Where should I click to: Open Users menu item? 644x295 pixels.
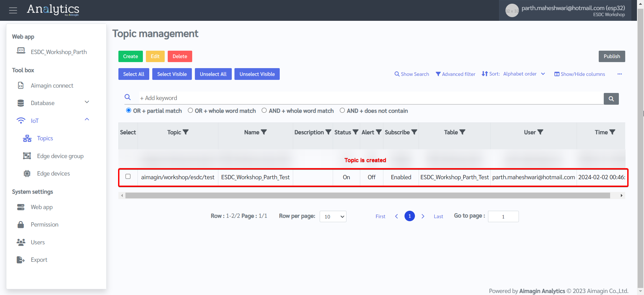click(x=38, y=242)
